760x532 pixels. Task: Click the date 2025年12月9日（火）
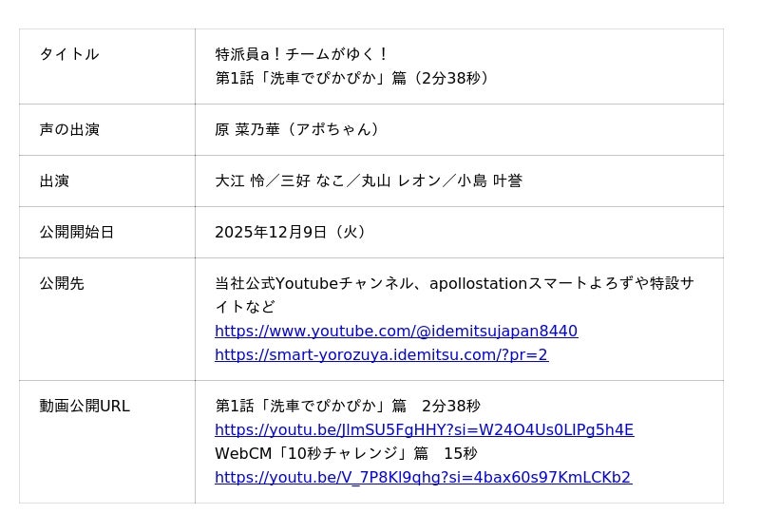[290, 232]
